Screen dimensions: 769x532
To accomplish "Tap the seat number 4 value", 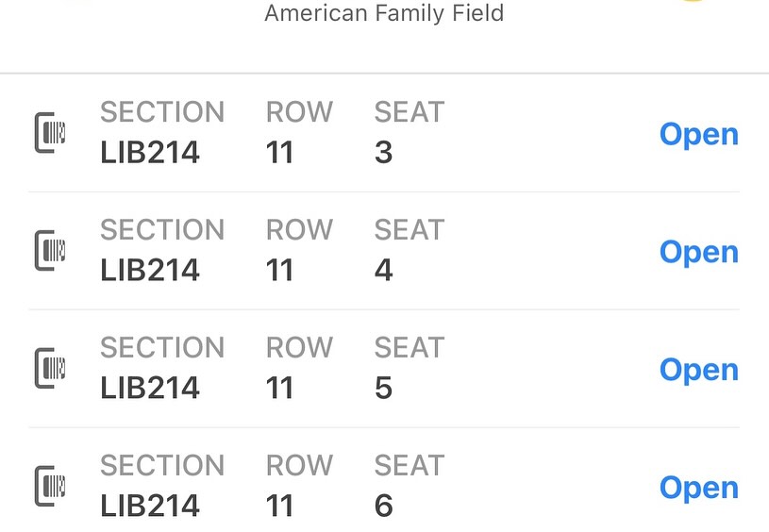I will [x=383, y=270].
